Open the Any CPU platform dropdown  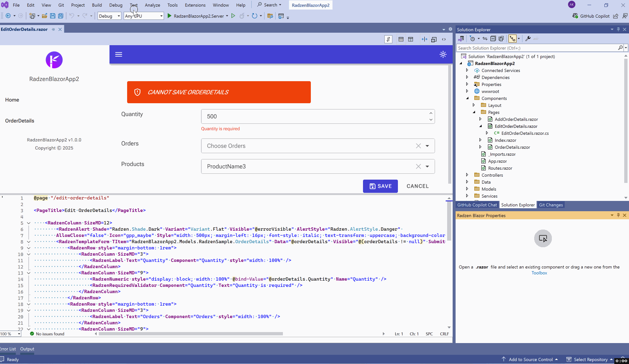(144, 16)
